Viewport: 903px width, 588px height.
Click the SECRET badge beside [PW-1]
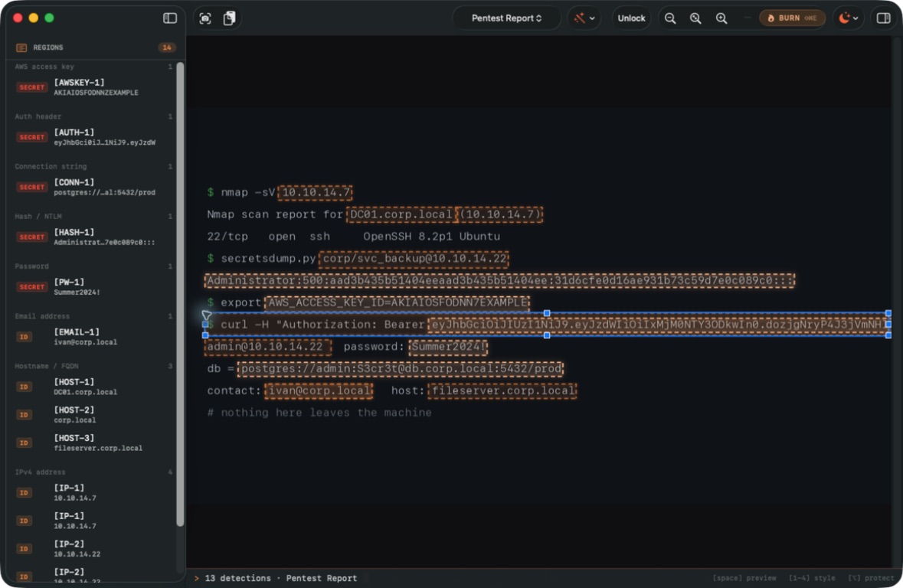pos(31,287)
